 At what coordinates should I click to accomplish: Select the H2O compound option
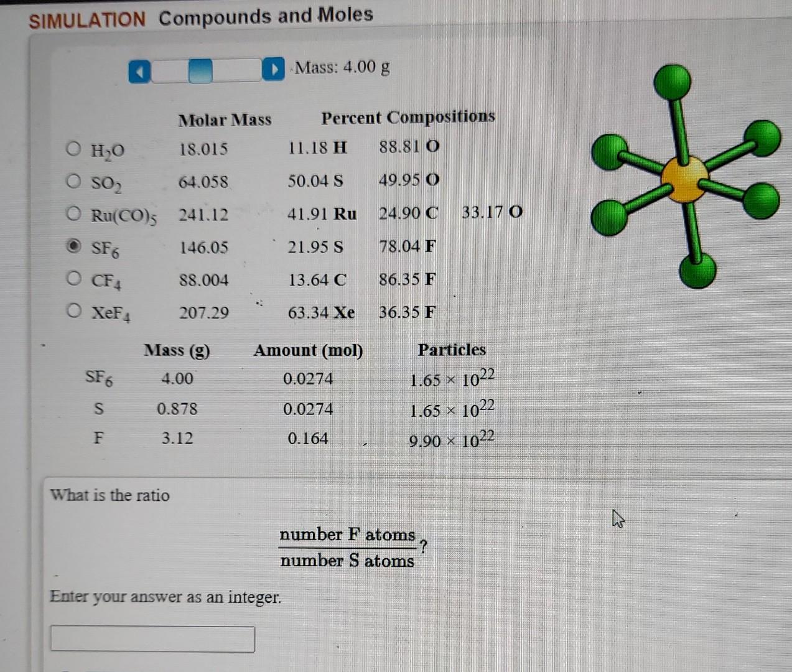[73, 148]
